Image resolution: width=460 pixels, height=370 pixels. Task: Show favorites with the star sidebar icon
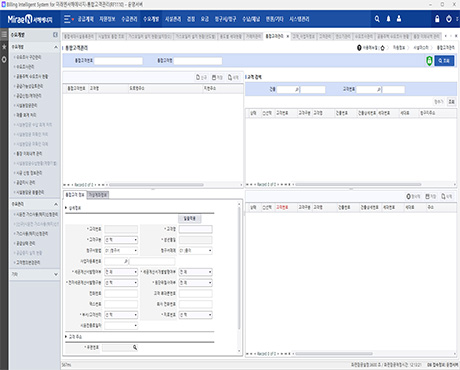(x=4, y=47)
